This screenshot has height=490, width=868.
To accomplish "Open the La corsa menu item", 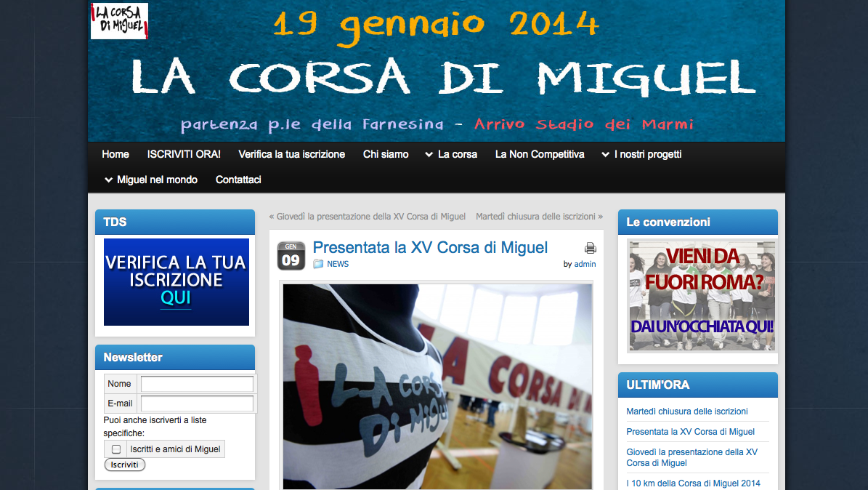I will tap(458, 154).
